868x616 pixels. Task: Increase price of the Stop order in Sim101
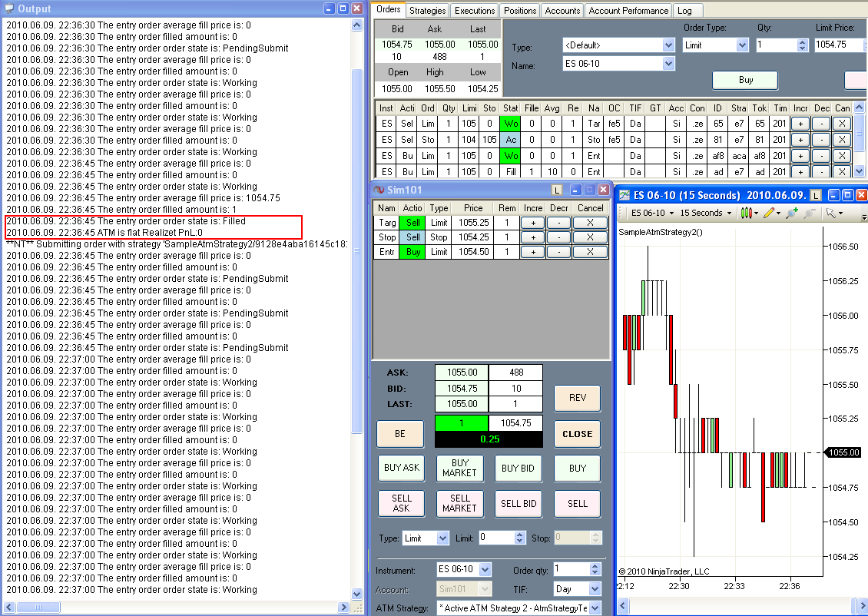click(x=532, y=237)
